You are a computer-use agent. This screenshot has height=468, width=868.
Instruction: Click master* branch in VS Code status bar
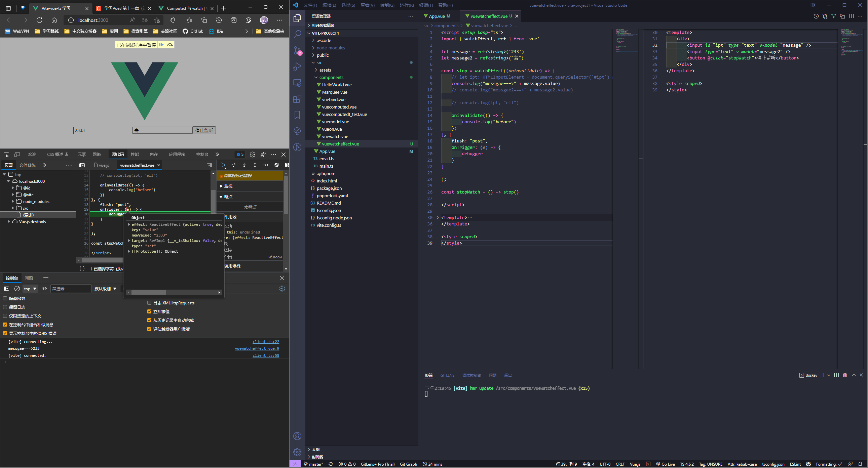coord(313,464)
